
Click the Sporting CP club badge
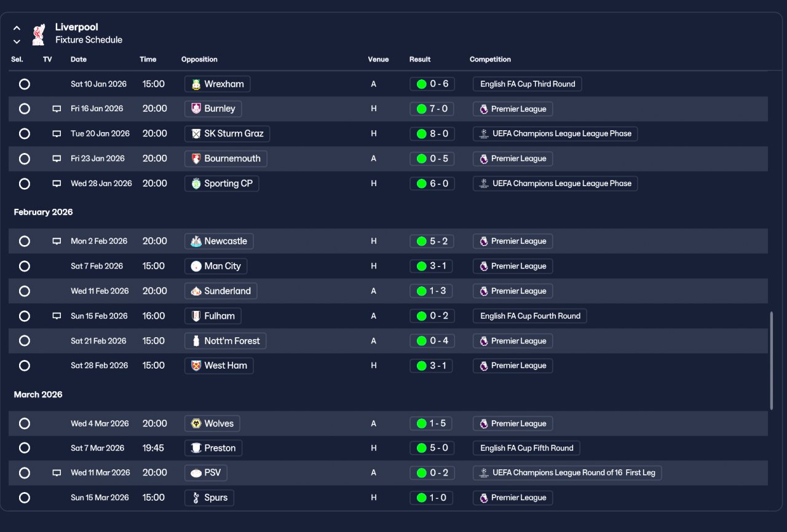click(x=196, y=184)
